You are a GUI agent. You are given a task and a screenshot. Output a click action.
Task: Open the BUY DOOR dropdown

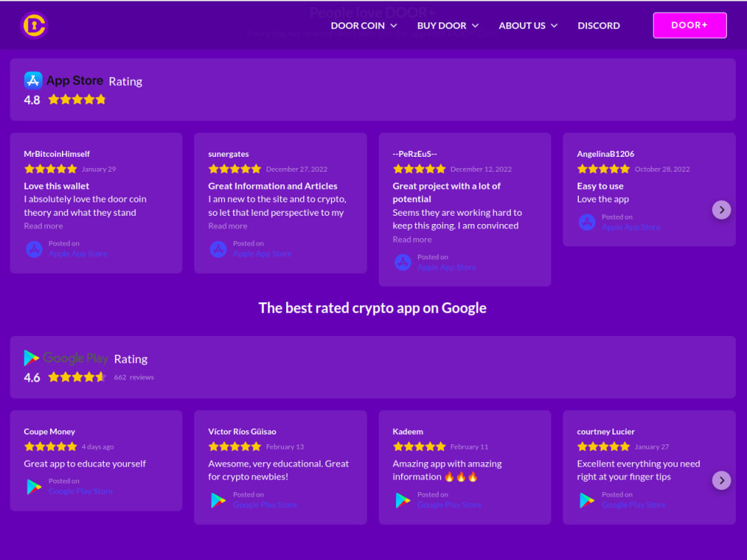coord(442,25)
